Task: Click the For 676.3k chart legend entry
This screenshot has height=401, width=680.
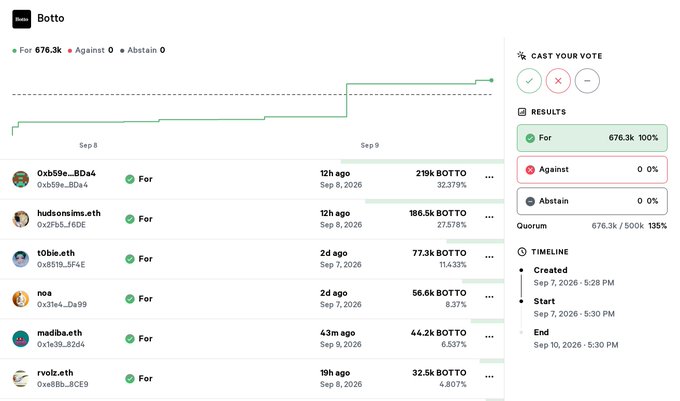Action: pyautogui.click(x=37, y=50)
